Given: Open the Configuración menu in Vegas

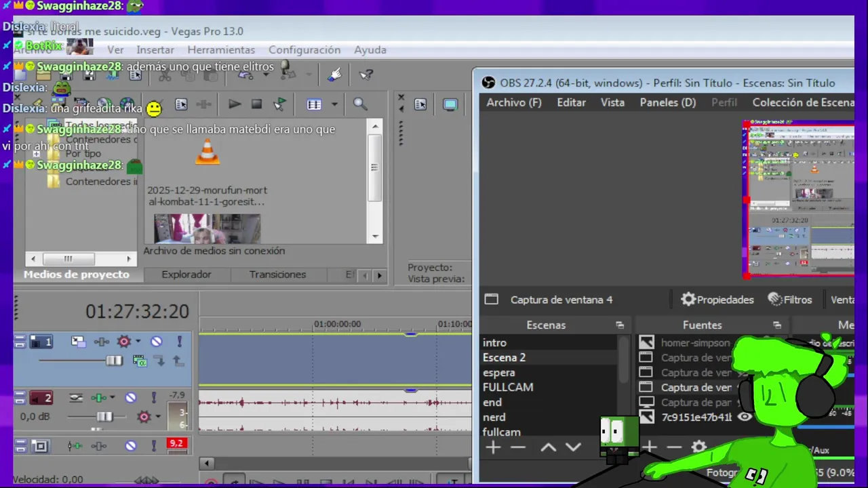Looking at the screenshot, I should pyautogui.click(x=304, y=49).
